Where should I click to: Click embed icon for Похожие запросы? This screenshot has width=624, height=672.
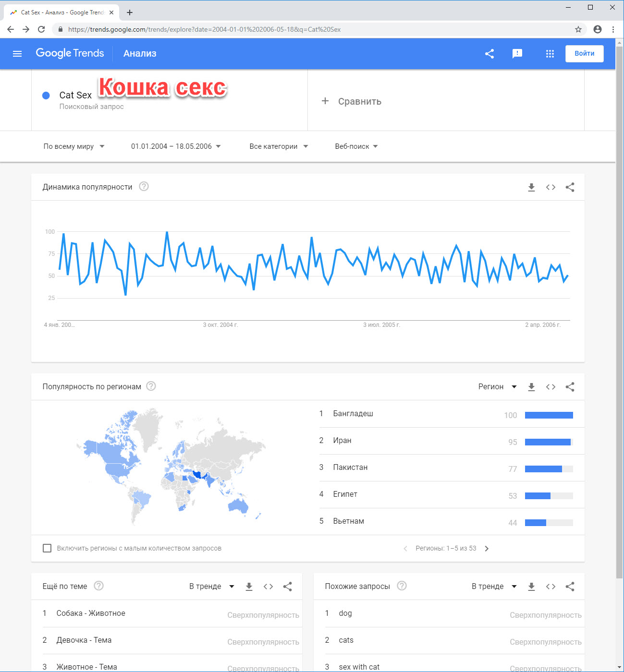tap(551, 587)
